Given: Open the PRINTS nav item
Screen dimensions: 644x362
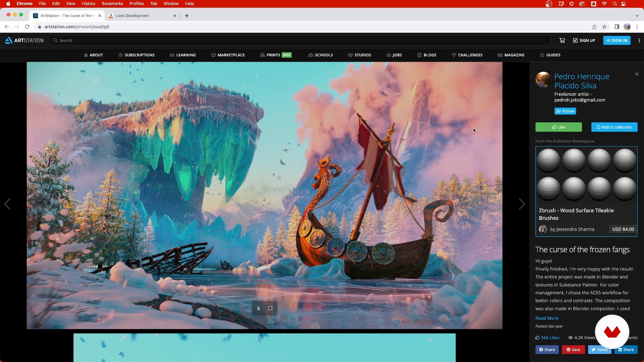Looking at the screenshot, I should [276, 55].
